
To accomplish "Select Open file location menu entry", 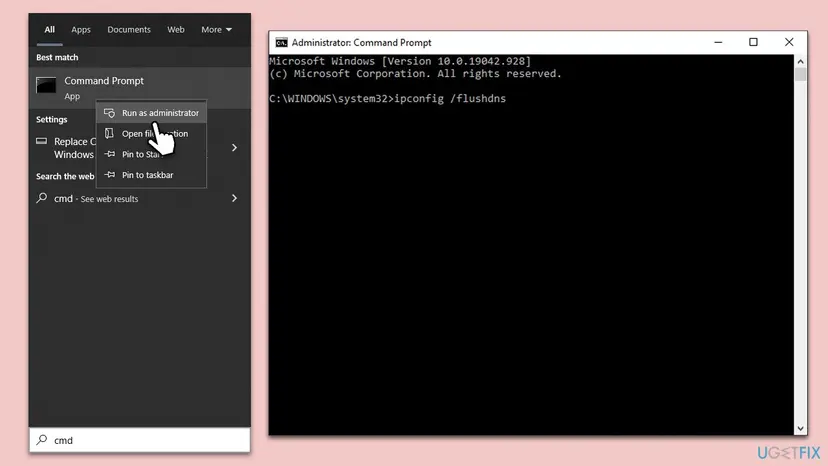I will click(x=152, y=134).
